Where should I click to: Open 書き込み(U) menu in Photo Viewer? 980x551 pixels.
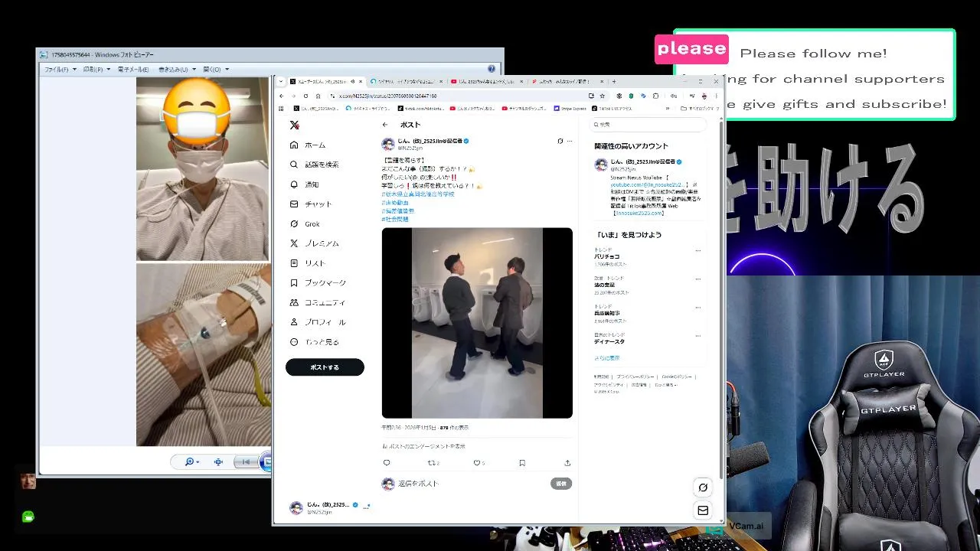click(177, 69)
